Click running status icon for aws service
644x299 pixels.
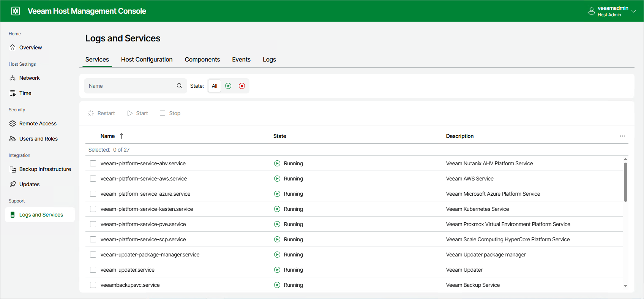(277, 179)
